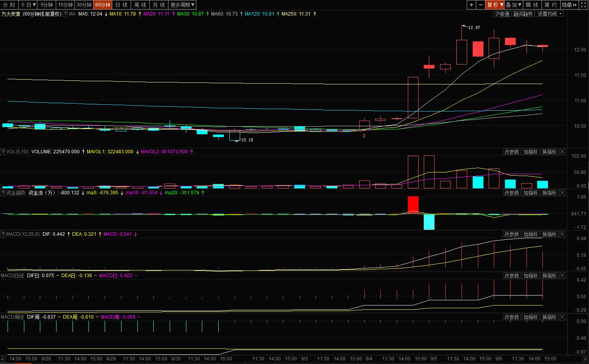
Task: Click 改参数 in the MACD(12,26,9) panel
Action: point(512,234)
